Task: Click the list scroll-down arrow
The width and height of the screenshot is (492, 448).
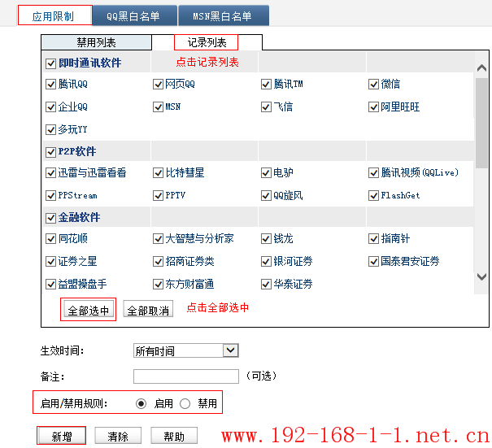Action: pyautogui.click(x=481, y=276)
